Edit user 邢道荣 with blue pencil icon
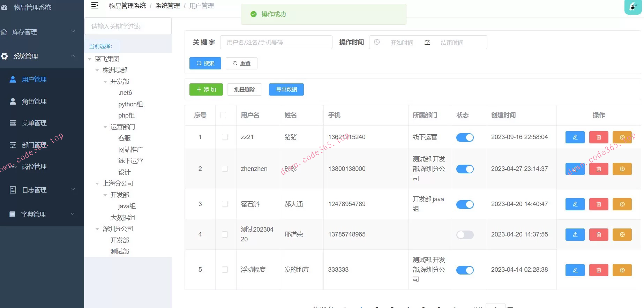The height and width of the screenshot is (308, 644). coord(575,234)
